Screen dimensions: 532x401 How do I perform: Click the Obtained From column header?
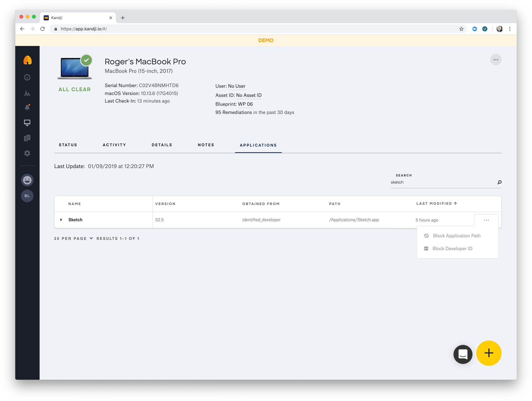click(x=261, y=204)
